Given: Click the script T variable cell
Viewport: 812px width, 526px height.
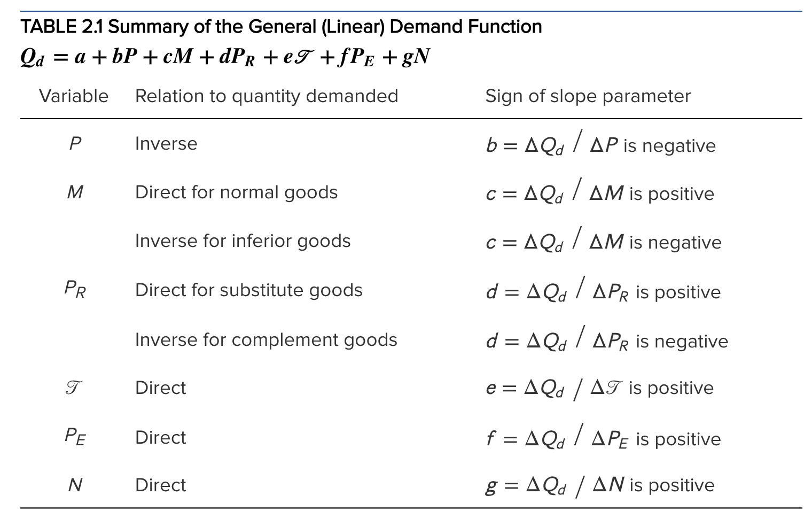Looking at the screenshot, I should point(74,388).
